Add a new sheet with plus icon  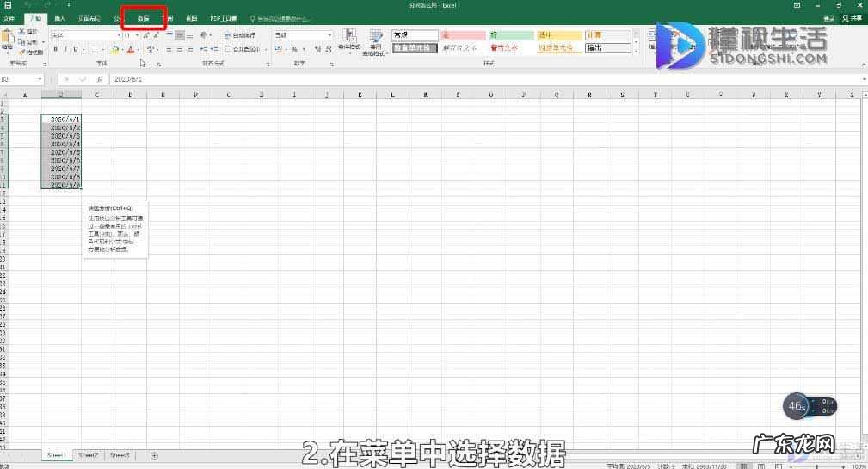[154, 456]
